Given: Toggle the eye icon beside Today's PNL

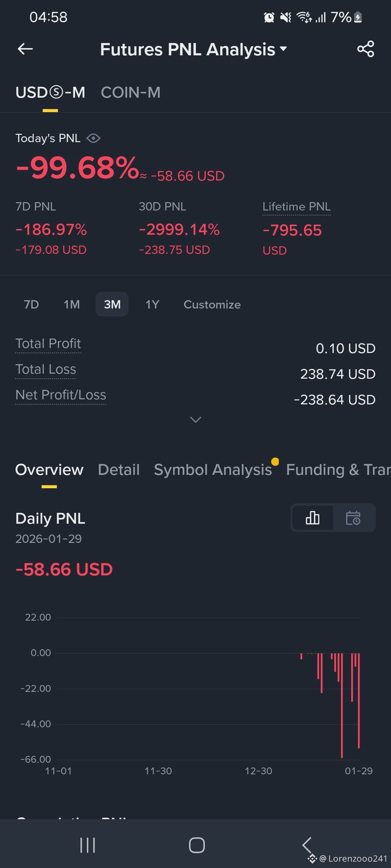Looking at the screenshot, I should pyautogui.click(x=93, y=138).
